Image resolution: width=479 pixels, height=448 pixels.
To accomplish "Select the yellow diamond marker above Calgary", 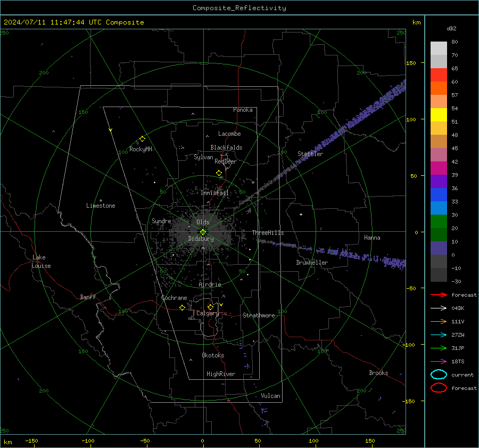I will (210, 307).
